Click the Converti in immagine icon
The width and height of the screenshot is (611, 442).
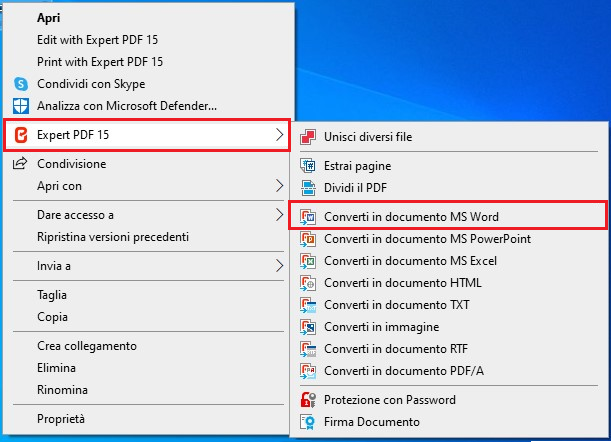point(308,327)
